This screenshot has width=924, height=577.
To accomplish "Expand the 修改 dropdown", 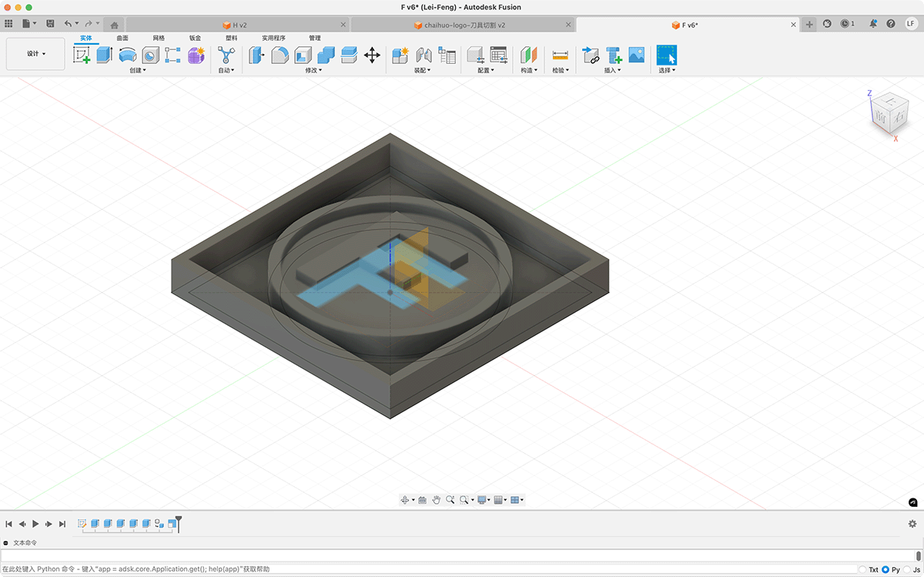I will click(x=313, y=70).
